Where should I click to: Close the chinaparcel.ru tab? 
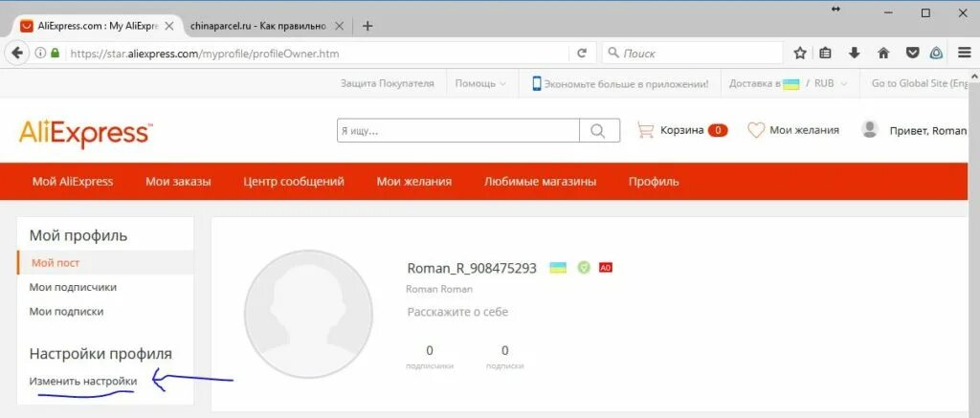pyautogui.click(x=339, y=26)
